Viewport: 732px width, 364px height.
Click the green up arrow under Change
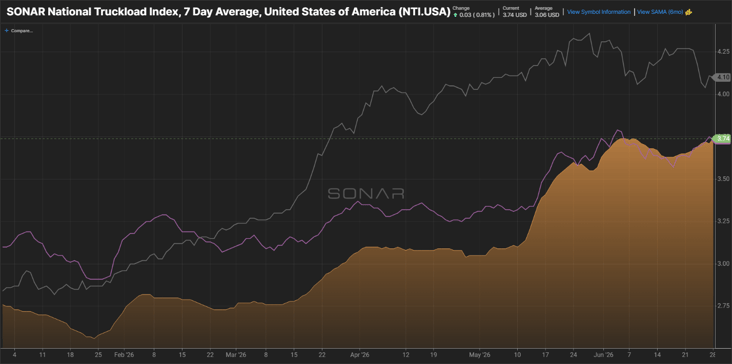click(x=455, y=15)
